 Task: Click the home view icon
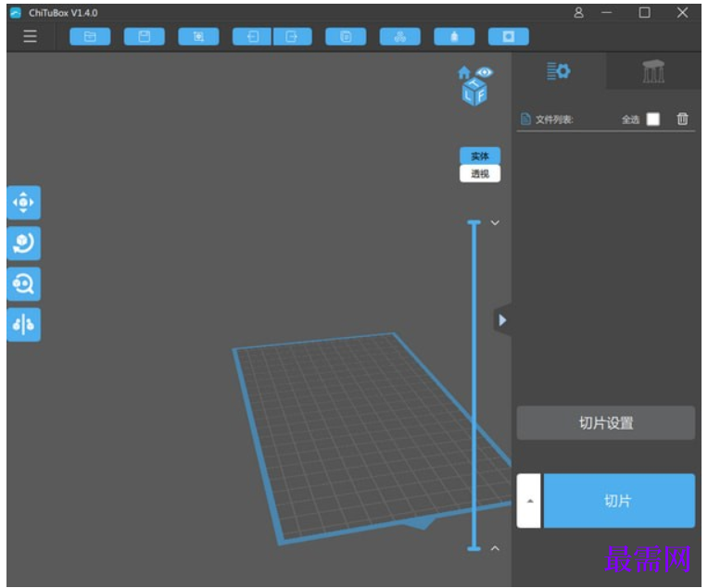[x=463, y=72]
